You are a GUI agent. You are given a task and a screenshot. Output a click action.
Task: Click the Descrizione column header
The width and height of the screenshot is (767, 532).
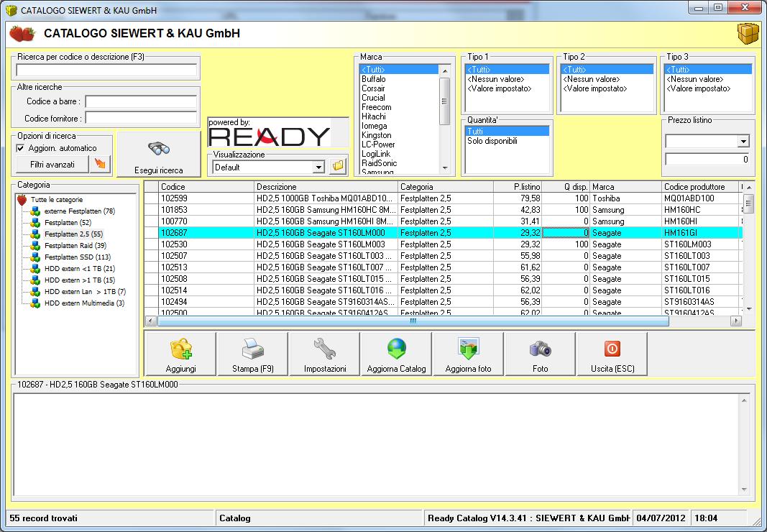coord(326,187)
